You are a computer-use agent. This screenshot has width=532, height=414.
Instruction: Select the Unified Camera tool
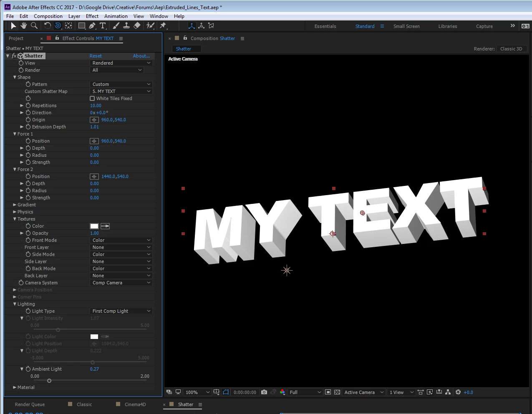click(x=58, y=26)
